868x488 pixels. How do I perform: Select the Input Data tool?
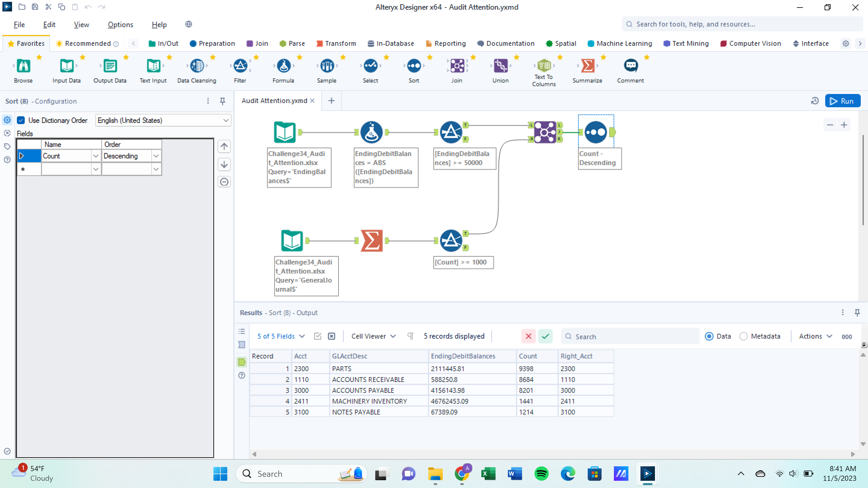click(x=66, y=70)
